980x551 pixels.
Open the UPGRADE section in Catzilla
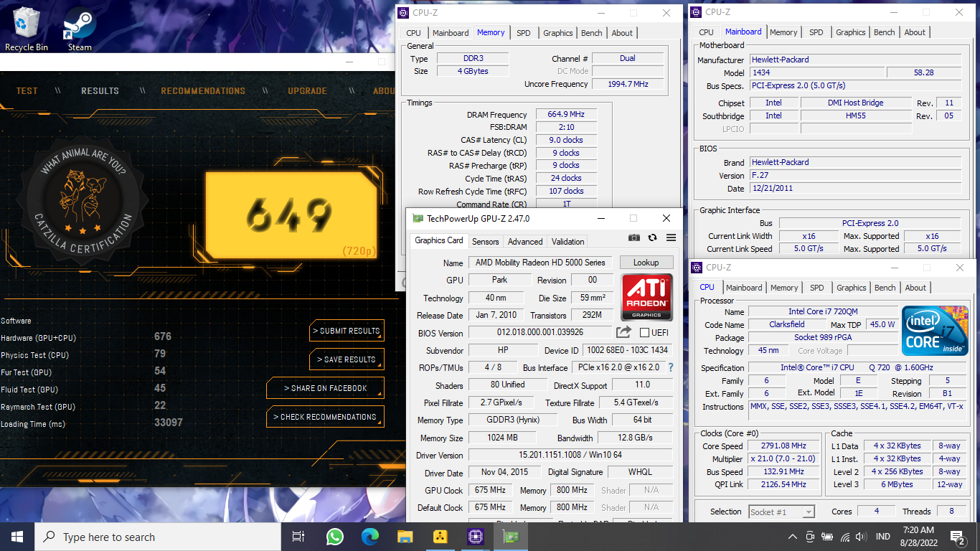pyautogui.click(x=308, y=91)
